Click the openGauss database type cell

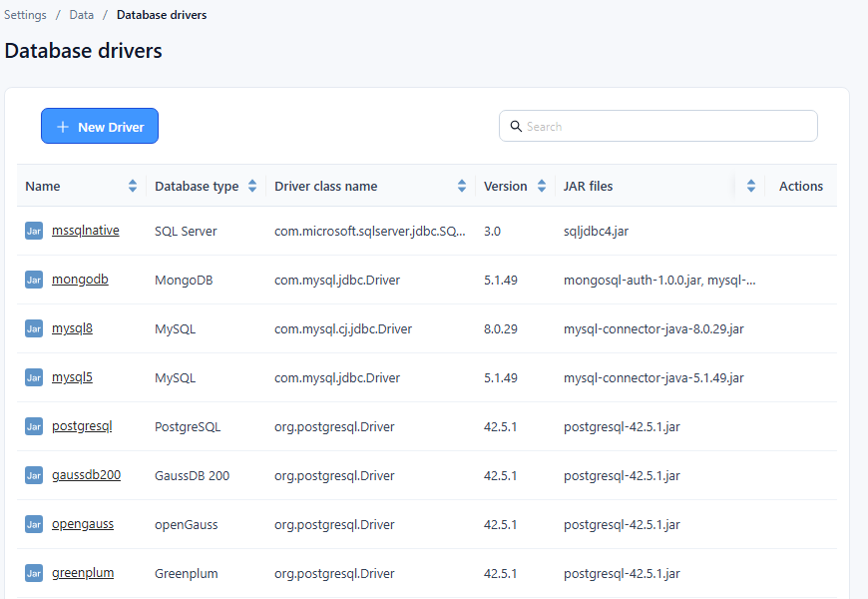[186, 524]
